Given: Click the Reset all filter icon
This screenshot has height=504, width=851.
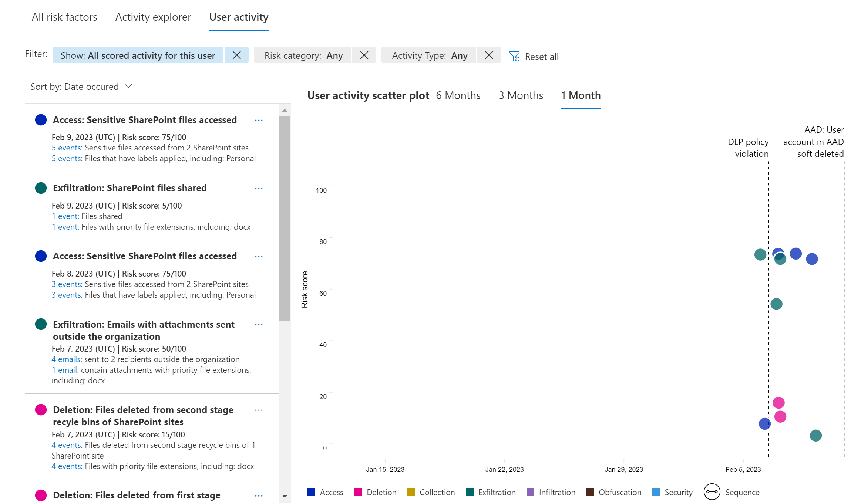Looking at the screenshot, I should coord(514,56).
